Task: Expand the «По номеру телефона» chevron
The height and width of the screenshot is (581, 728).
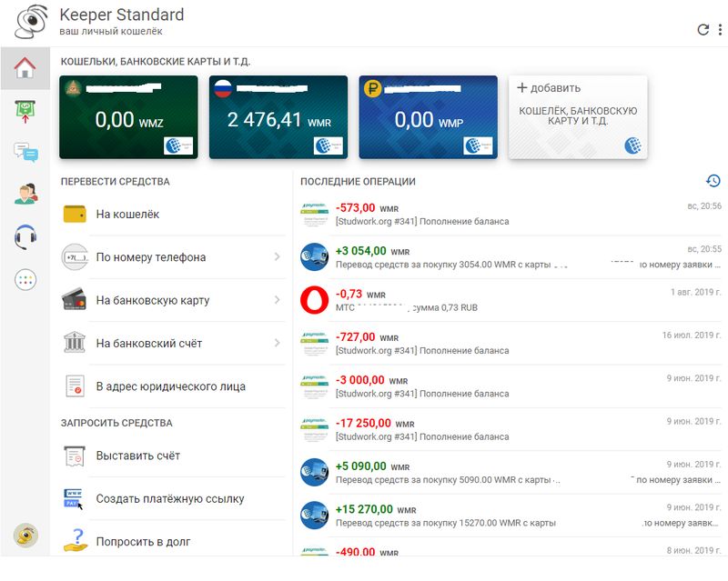Action: point(277,257)
